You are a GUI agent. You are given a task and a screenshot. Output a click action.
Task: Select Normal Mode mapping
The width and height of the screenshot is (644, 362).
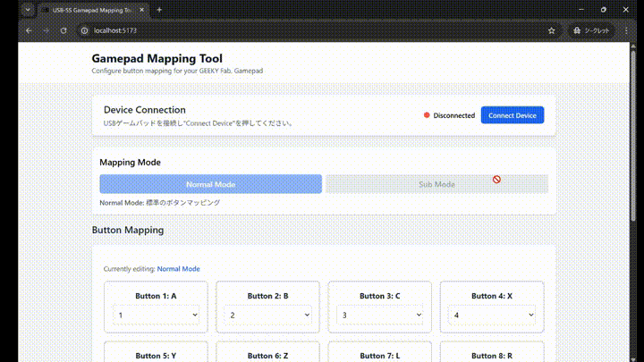pos(211,184)
